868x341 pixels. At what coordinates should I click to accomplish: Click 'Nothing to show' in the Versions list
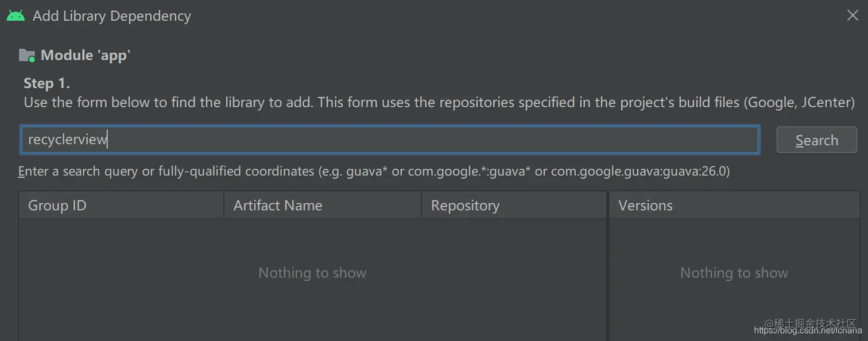tap(734, 273)
